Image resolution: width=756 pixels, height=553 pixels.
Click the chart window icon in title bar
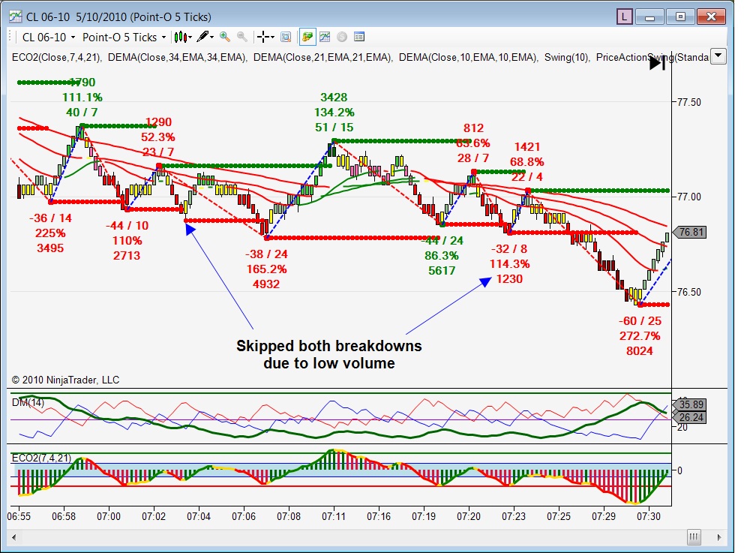click(x=16, y=17)
